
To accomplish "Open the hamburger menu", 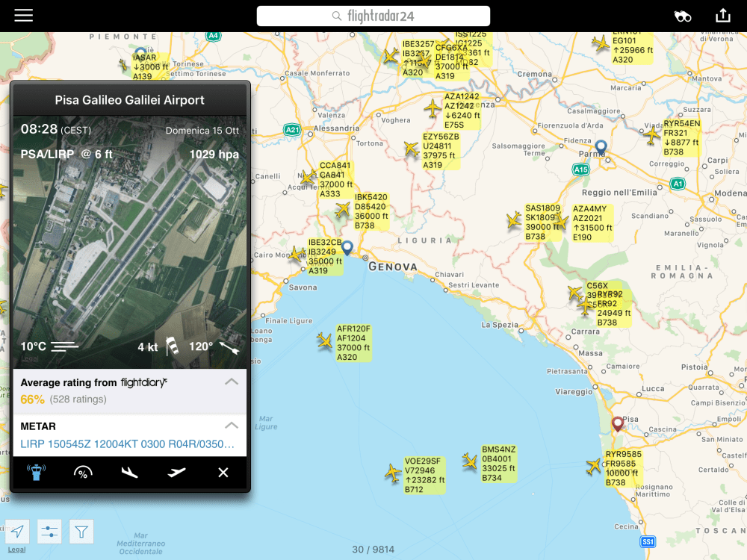I will [x=24, y=16].
